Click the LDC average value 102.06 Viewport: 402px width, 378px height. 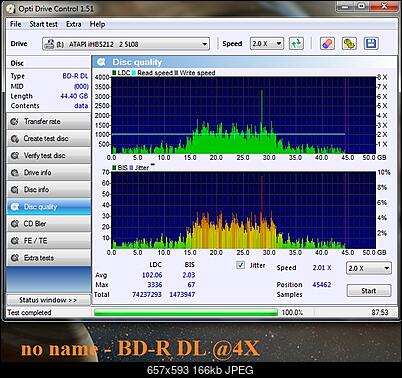point(152,275)
